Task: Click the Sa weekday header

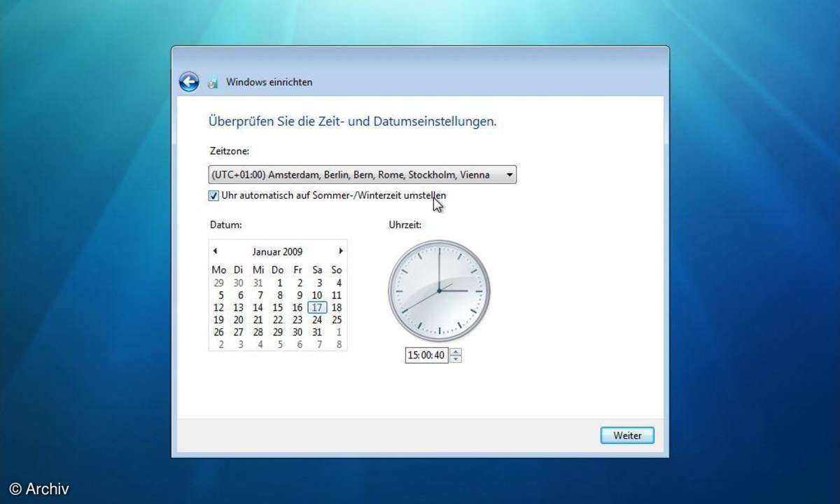Action: coord(317,270)
